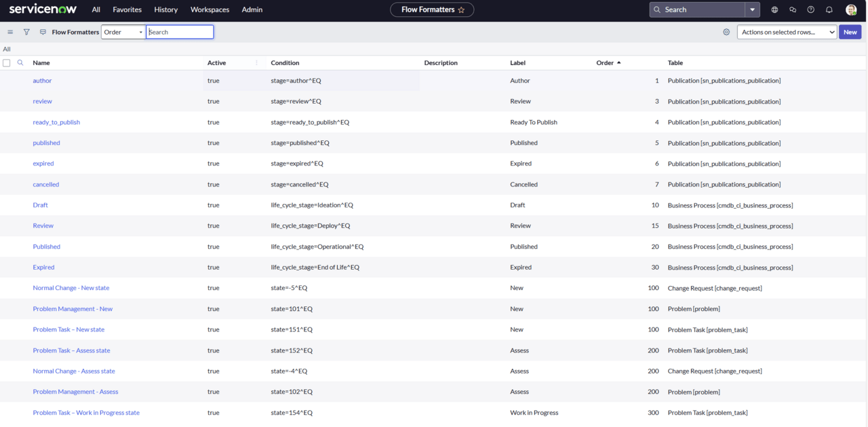Check the select-all rows checkbox

[x=7, y=63]
